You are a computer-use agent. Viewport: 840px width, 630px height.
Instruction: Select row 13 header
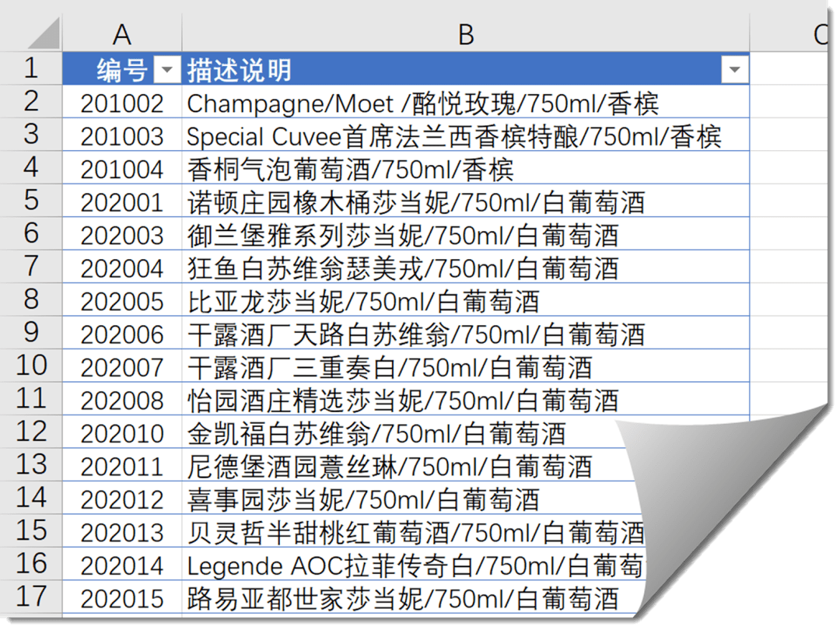coord(31,465)
